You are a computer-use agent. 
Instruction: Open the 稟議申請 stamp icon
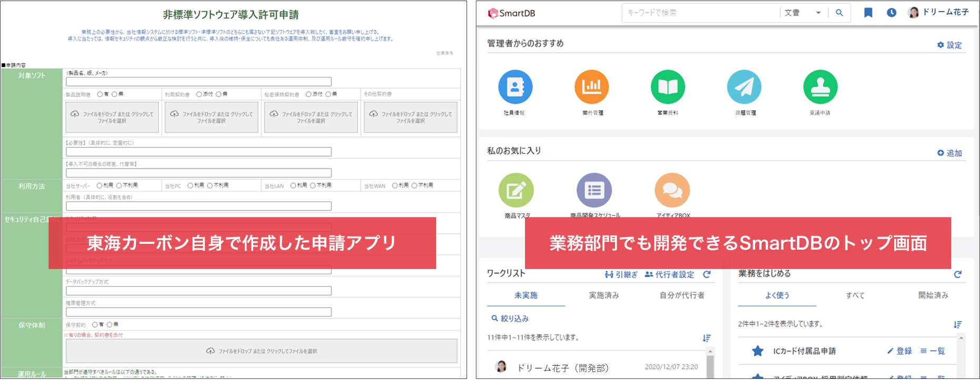pos(820,87)
